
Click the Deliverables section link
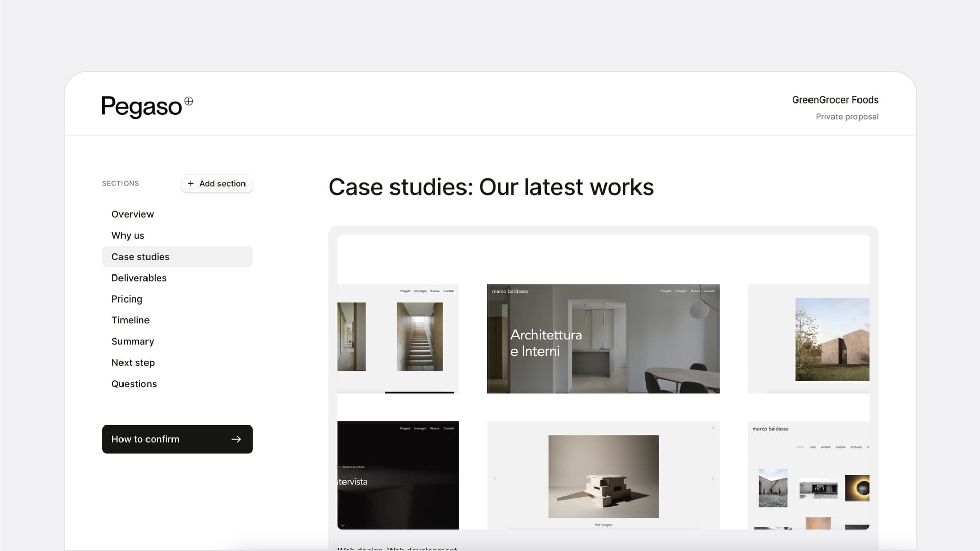point(139,277)
